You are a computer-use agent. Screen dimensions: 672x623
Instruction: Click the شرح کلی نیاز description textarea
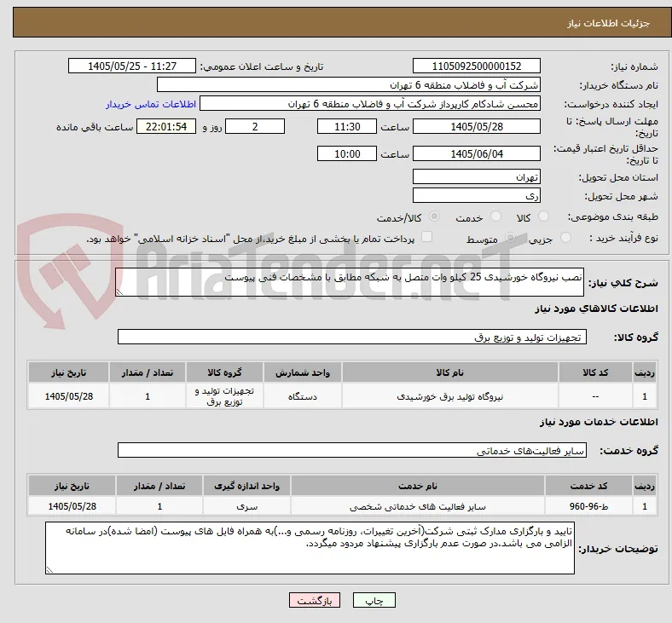point(350,282)
